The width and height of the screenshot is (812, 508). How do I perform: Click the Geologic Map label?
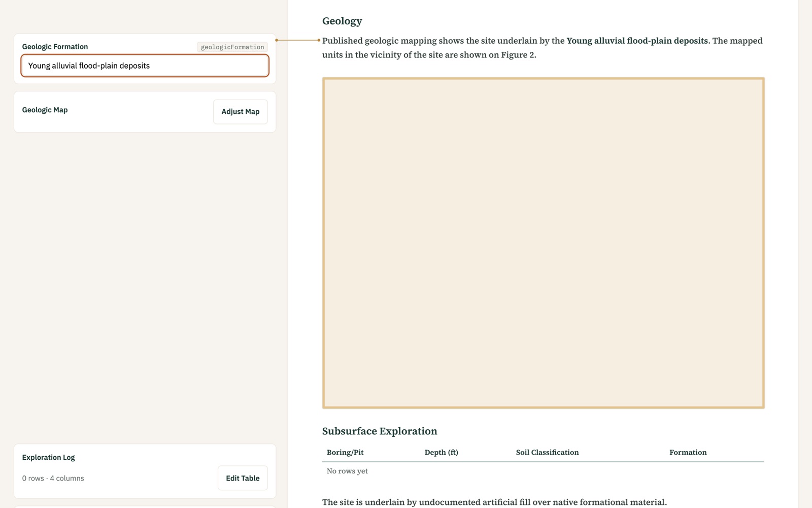pos(45,110)
